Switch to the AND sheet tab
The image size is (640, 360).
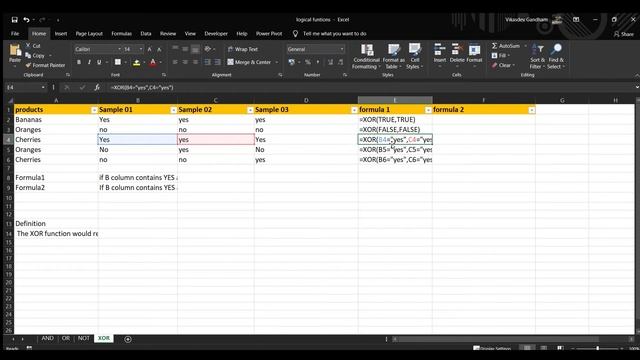point(47,338)
